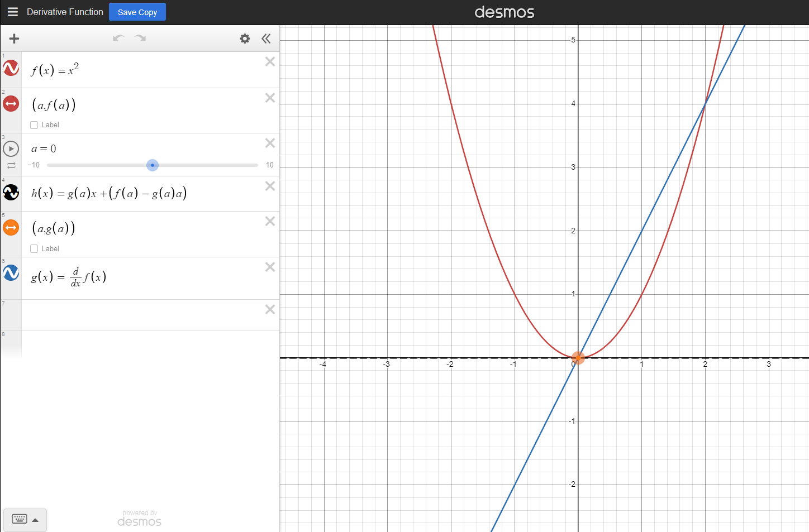Viewport: 809px width, 532px height.
Task: Collapse the expression list panel
Action: click(x=266, y=39)
